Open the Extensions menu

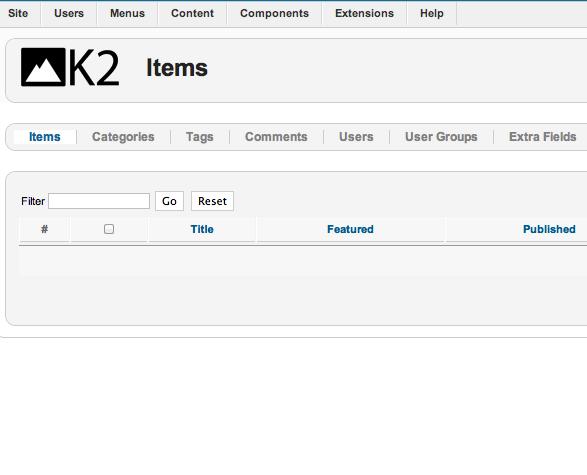tap(364, 13)
